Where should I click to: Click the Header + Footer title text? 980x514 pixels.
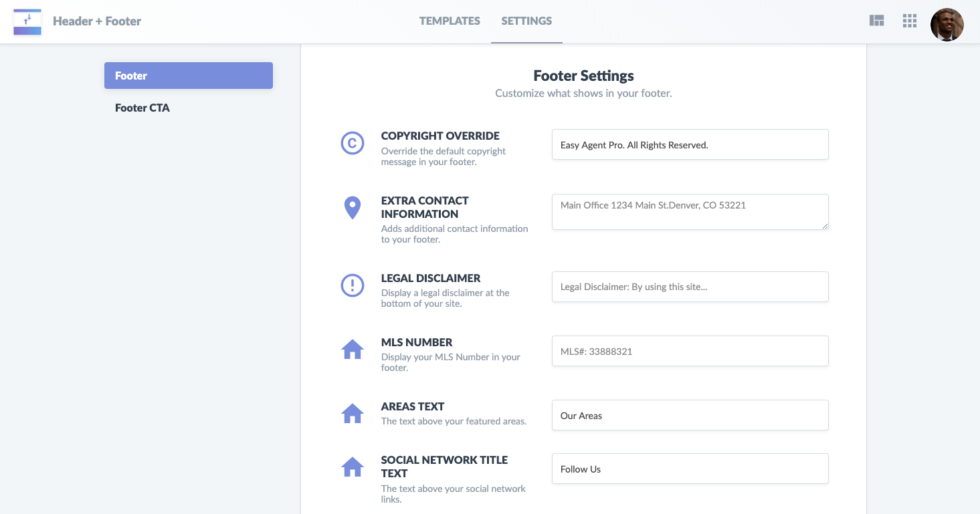pos(97,21)
